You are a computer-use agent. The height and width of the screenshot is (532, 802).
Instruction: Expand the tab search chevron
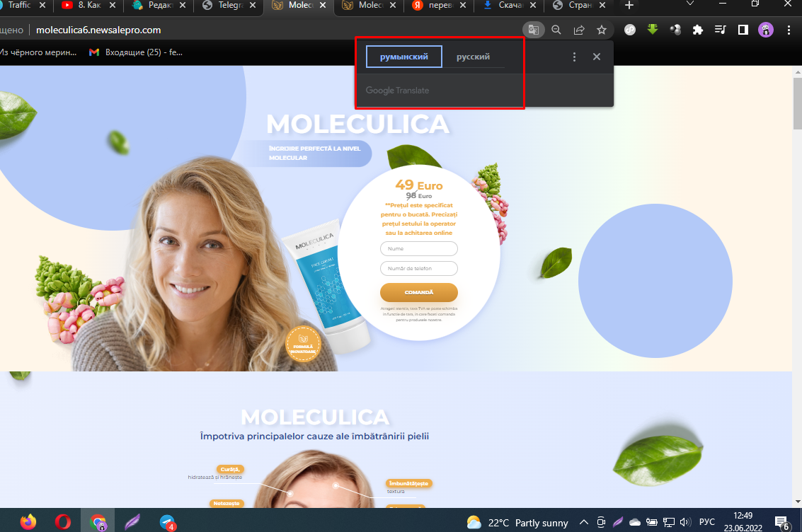(690, 4)
